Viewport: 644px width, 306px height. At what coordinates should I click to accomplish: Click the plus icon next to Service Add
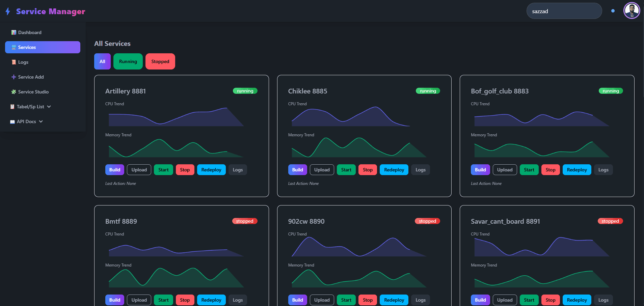point(14,77)
